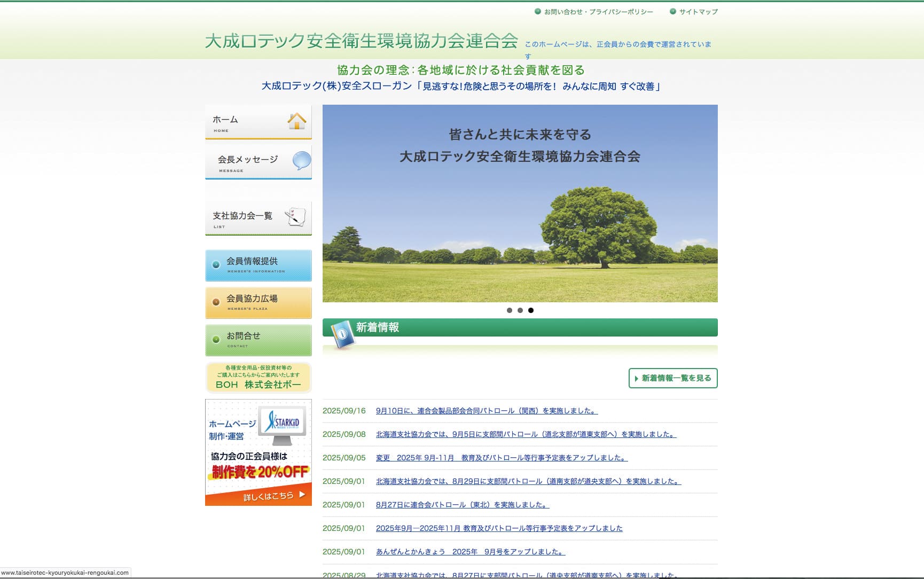
Task: Click the house icon on ホーム button
Action: (297, 121)
